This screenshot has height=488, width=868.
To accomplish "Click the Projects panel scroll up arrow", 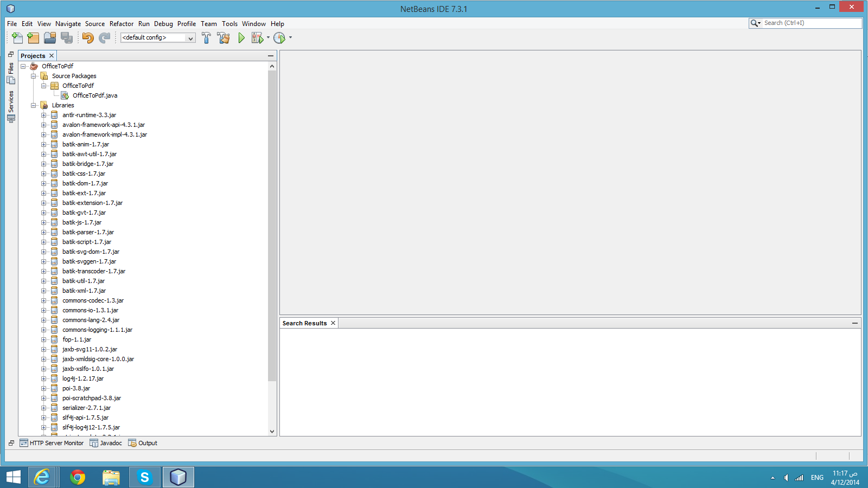I will pyautogui.click(x=272, y=66).
